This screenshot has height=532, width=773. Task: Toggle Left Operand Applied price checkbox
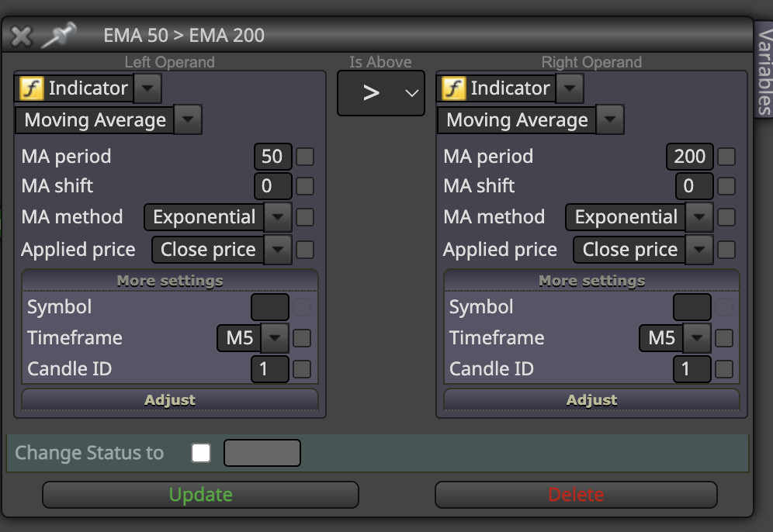(x=305, y=250)
